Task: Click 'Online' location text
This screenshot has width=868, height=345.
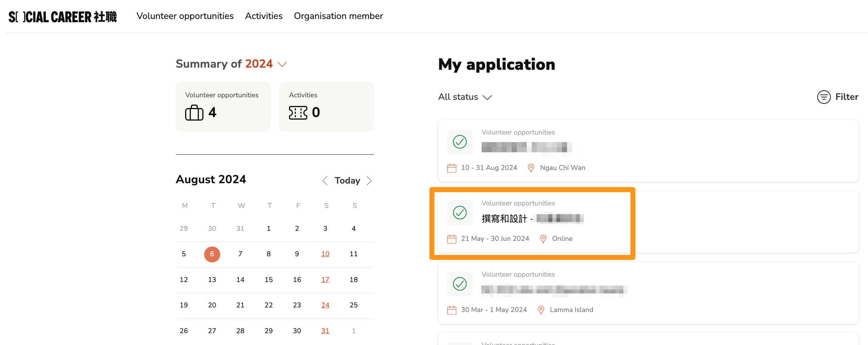Action: [x=562, y=239]
